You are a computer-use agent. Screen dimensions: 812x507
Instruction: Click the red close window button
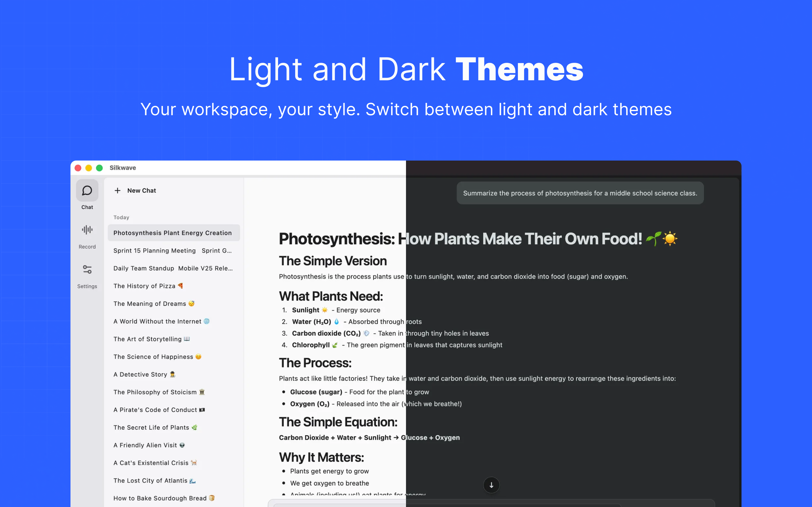[x=78, y=168]
